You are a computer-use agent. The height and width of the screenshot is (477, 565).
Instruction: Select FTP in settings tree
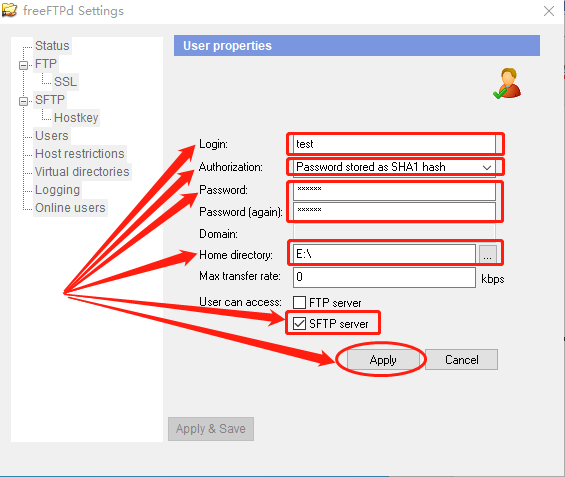click(46, 64)
